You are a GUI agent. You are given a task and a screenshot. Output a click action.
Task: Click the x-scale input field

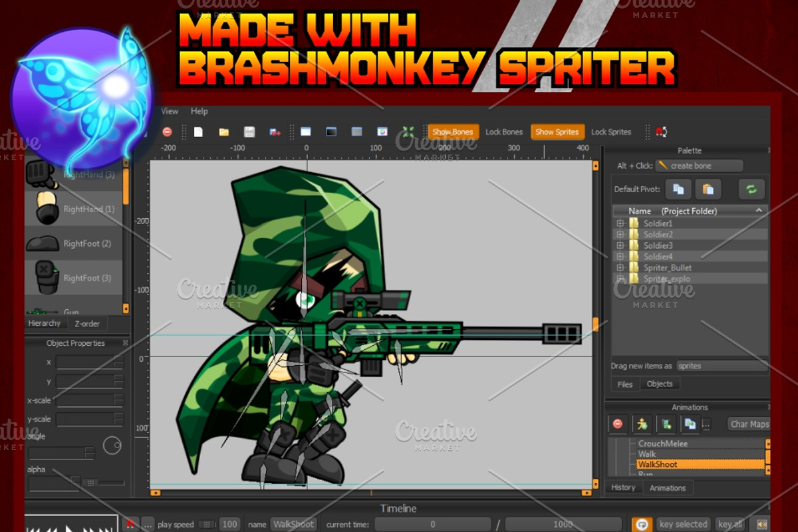(90, 400)
